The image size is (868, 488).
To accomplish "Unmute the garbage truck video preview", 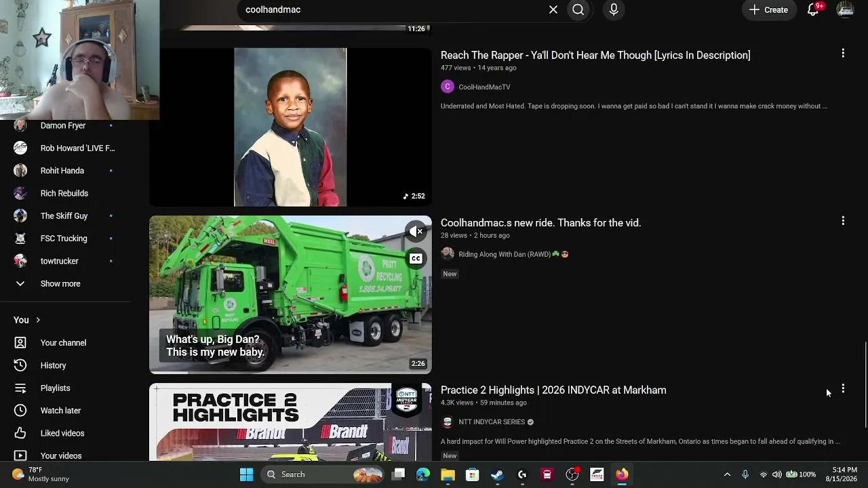I will coord(416,232).
